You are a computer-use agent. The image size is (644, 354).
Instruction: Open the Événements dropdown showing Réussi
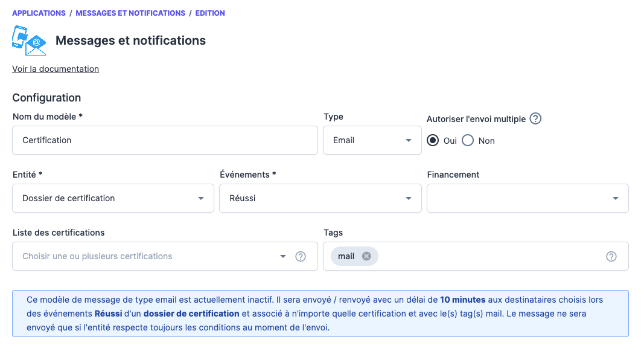click(x=320, y=199)
